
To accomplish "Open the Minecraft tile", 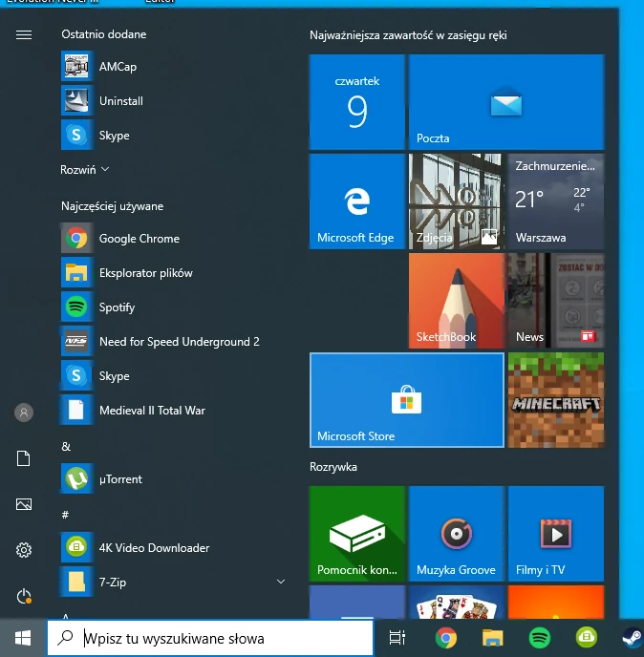I will click(555, 399).
